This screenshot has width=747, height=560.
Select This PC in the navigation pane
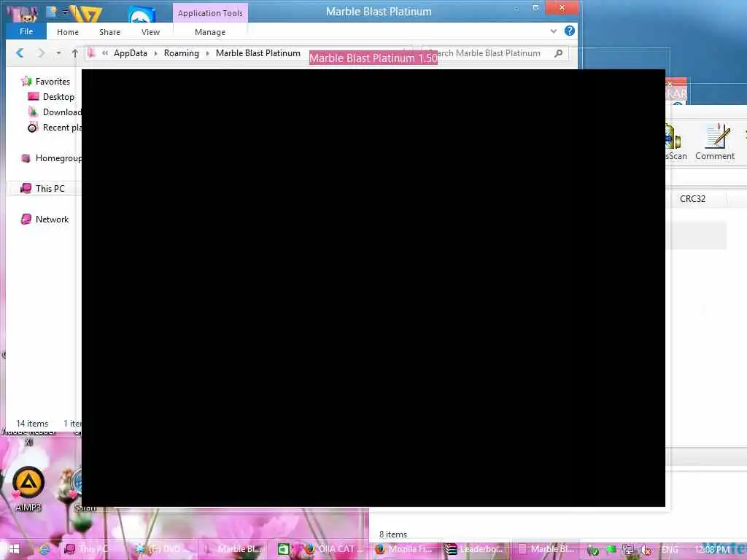point(50,189)
